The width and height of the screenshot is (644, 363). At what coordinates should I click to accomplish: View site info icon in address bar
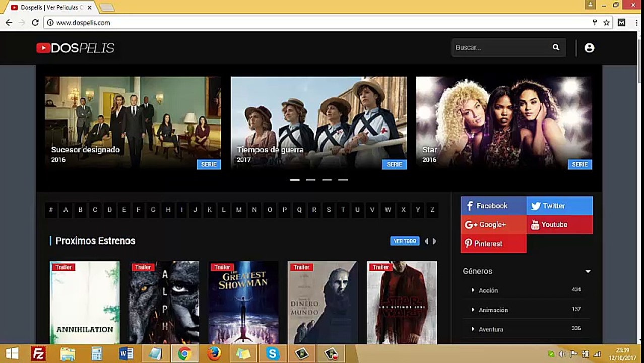pos(50,23)
